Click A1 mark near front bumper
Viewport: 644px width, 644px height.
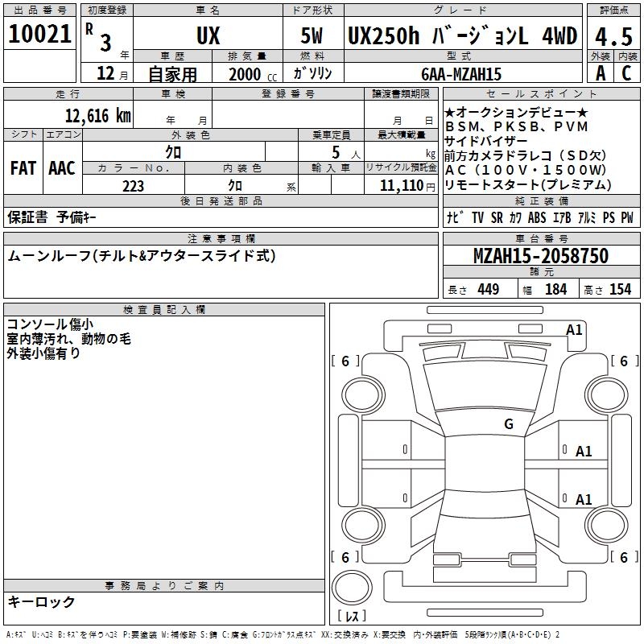coord(574,330)
